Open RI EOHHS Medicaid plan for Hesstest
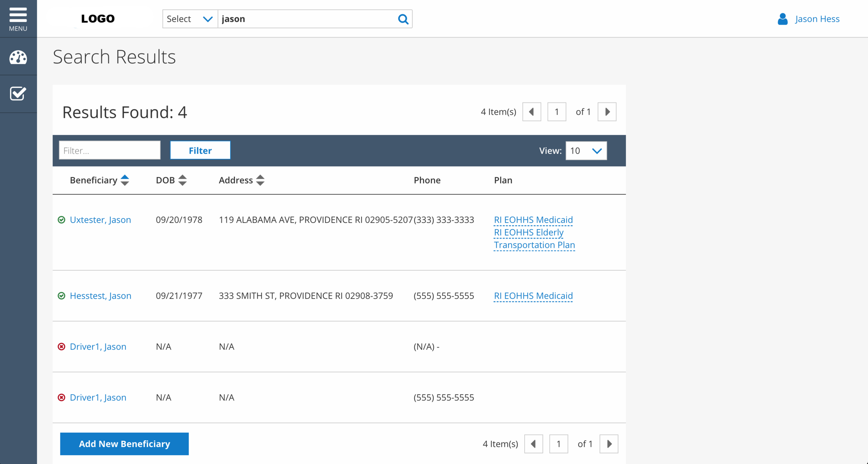 point(533,296)
